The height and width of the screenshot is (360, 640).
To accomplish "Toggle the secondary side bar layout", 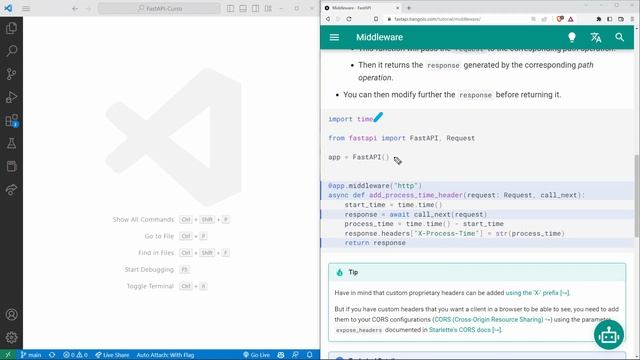I will pyautogui.click(x=256, y=8).
